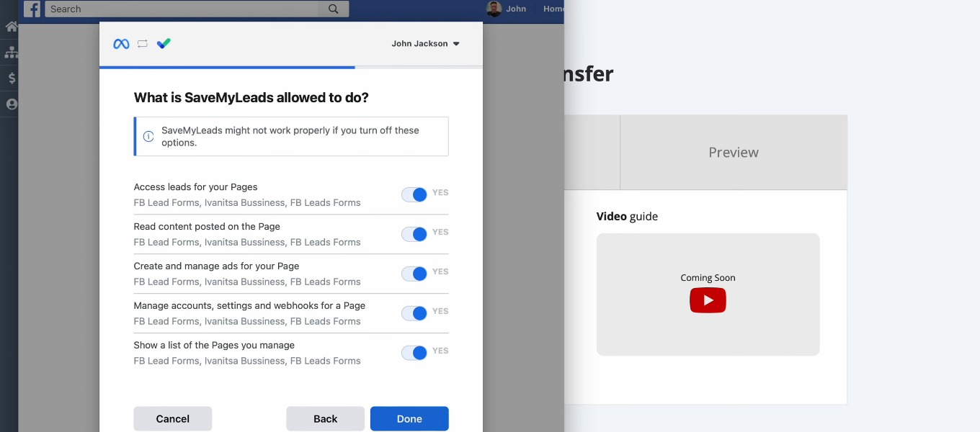Click "SaveMyLeads might not work properly" notice
Screen dimensions: 980x432
(x=290, y=136)
